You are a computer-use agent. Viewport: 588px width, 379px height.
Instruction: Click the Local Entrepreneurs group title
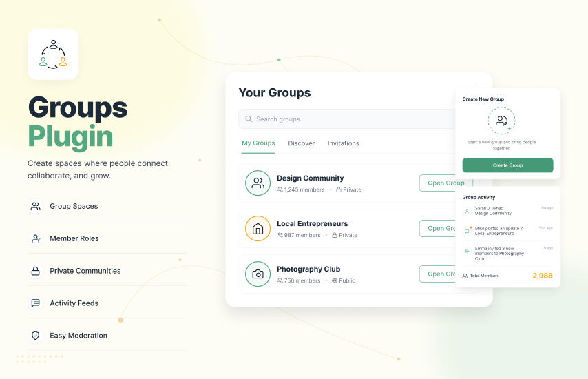[x=313, y=223]
